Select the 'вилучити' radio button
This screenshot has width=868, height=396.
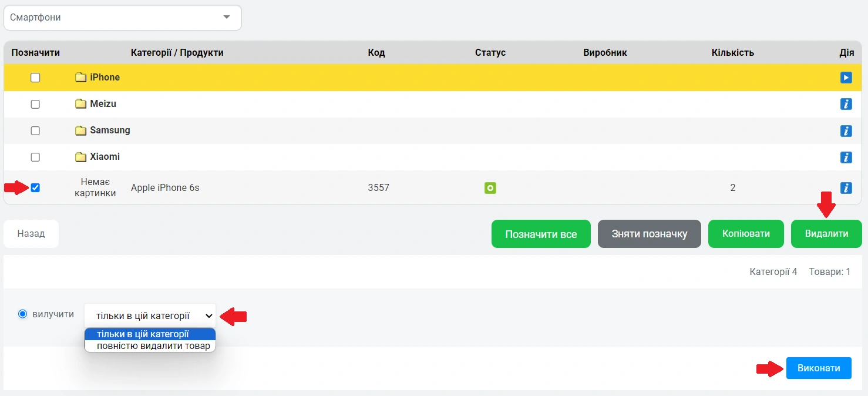(x=23, y=314)
